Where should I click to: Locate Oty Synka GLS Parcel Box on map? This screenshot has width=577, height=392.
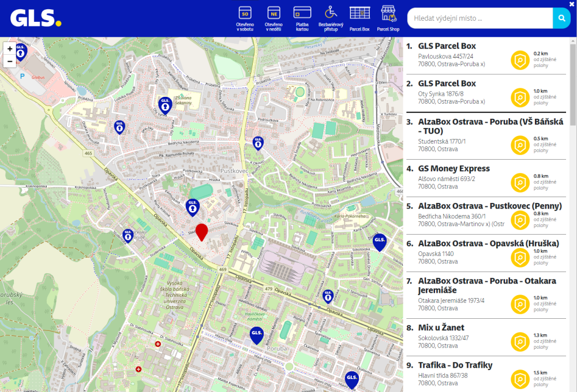click(x=520, y=97)
